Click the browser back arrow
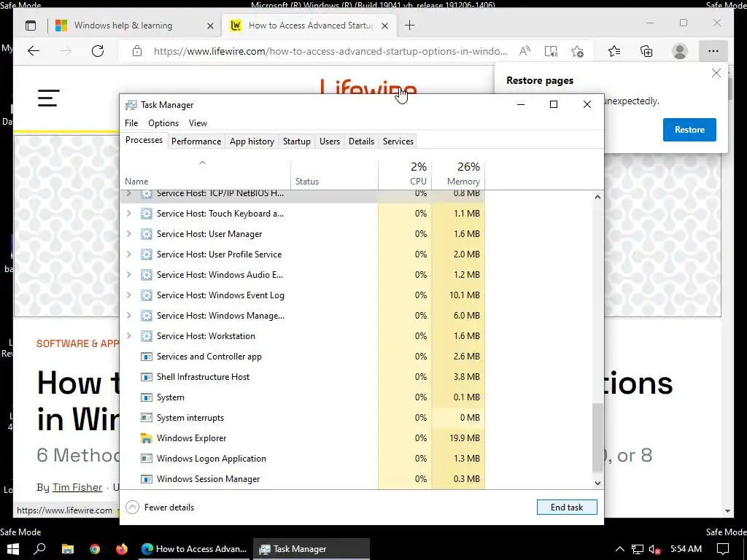This screenshot has height=560, width=747. [x=34, y=51]
